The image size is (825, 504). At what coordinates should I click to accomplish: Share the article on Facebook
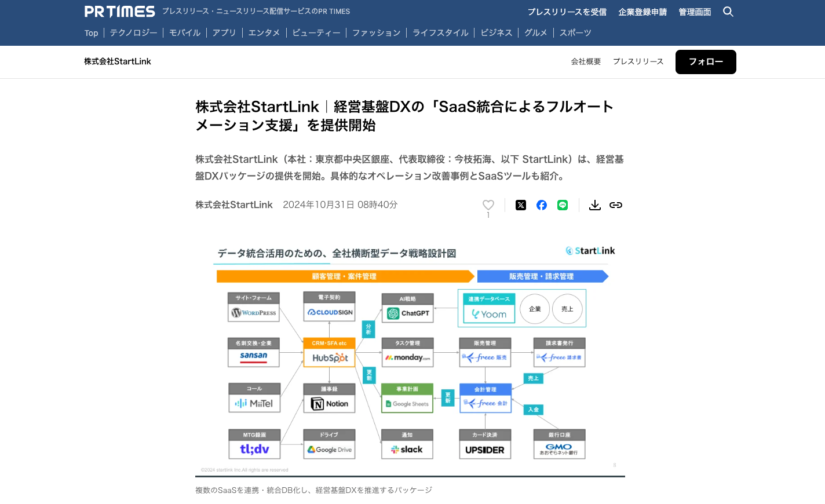[x=542, y=205]
